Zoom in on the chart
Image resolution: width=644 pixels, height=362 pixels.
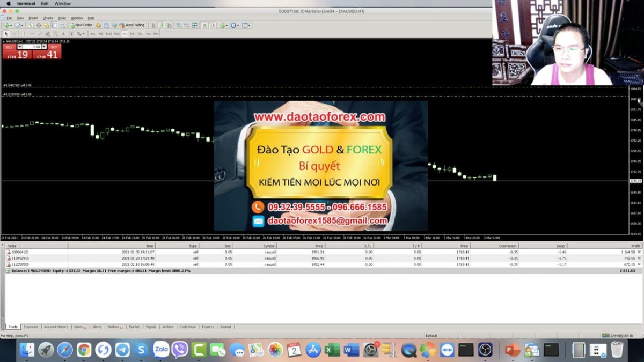pos(179,25)
